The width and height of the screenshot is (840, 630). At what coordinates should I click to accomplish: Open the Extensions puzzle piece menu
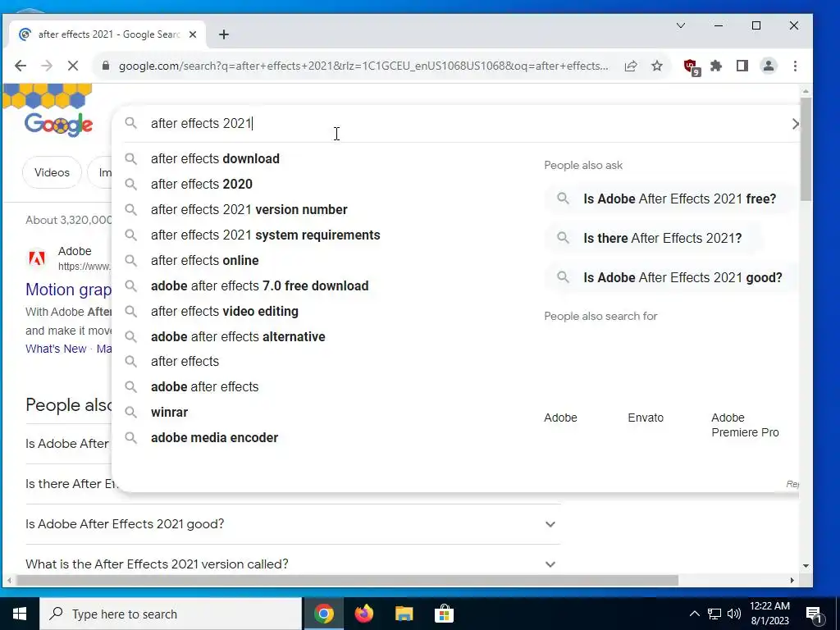[x=715, y=66]
